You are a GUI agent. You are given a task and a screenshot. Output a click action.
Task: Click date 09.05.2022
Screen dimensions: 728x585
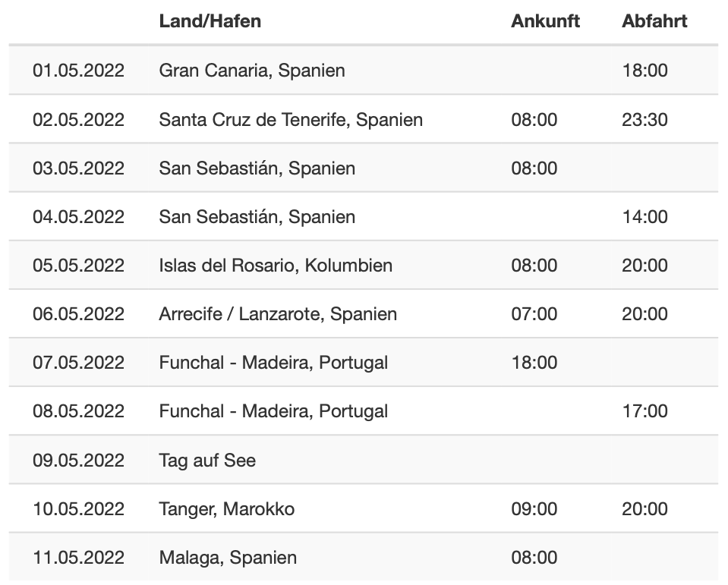click(78, 461)
